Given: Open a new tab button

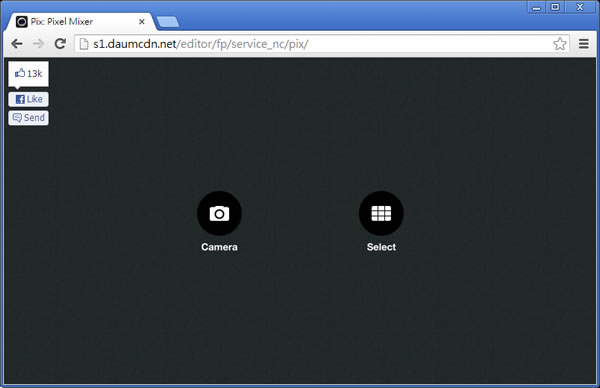Looking at the screenshot, I should pos(168,22).
